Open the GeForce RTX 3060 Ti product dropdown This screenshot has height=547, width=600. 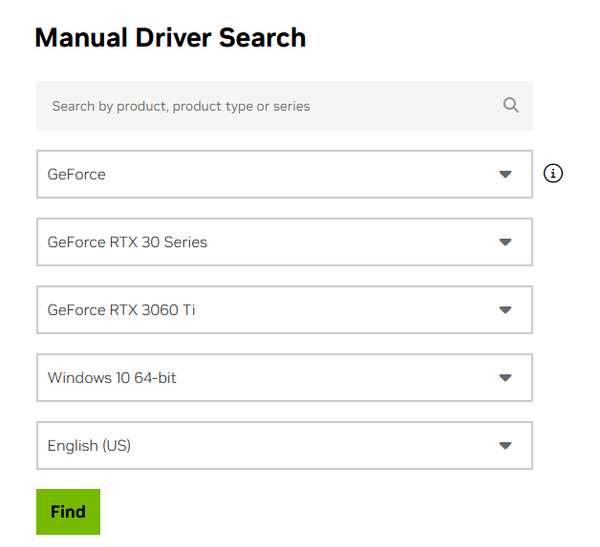pos(284,310)
